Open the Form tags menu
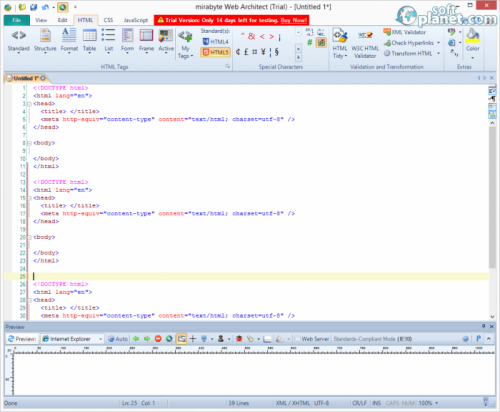The width and height of the screenshot is (500, 412). pos(127,41)
